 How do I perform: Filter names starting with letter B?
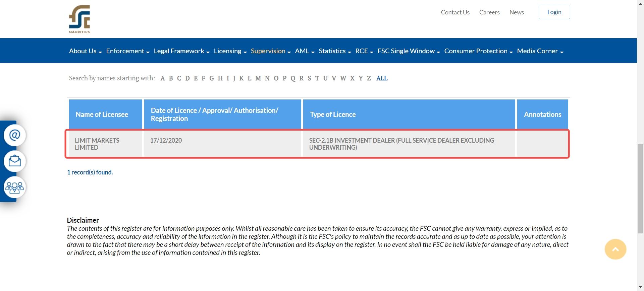(171, 78)
